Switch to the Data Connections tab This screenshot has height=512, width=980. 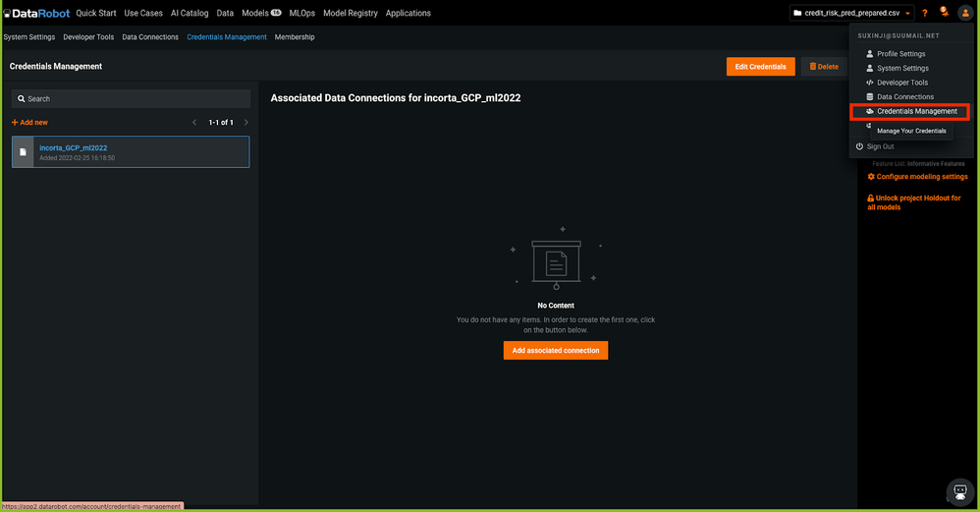(x=150, y=37)
